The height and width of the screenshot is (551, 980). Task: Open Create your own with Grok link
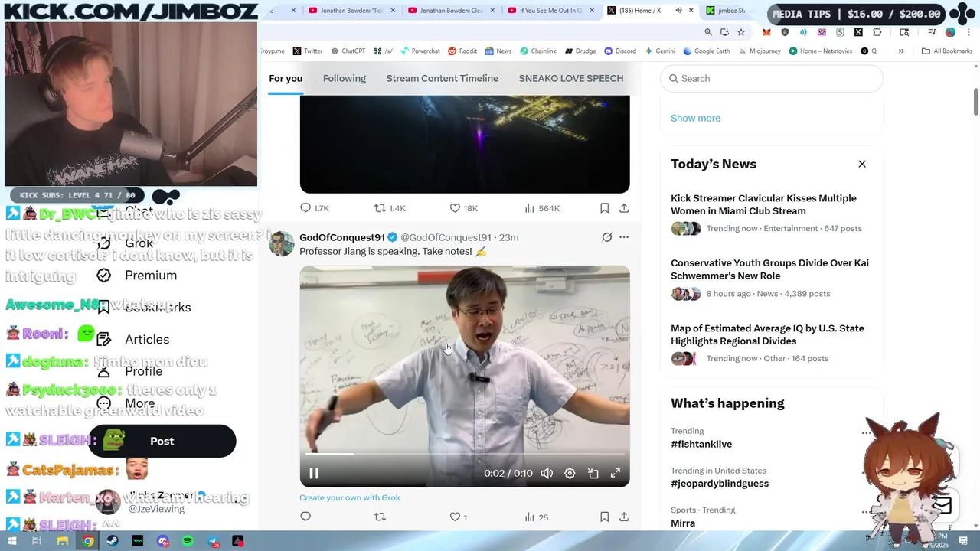pos(350,497)
